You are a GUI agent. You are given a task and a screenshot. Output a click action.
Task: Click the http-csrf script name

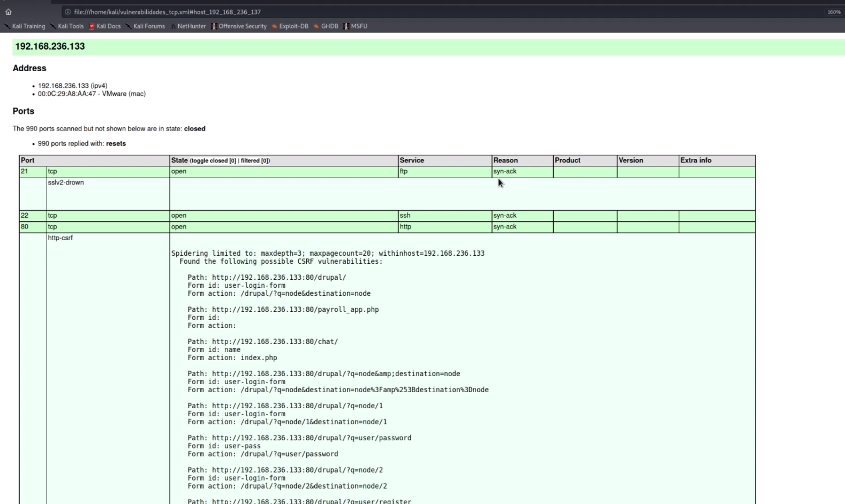pyautogui.click(x=60, y=238)
